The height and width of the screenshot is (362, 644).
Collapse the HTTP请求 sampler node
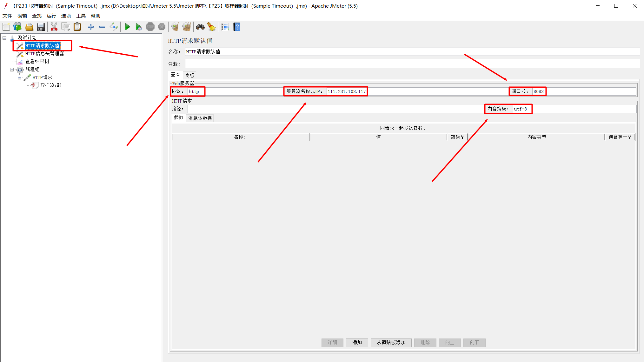(20, 77)
